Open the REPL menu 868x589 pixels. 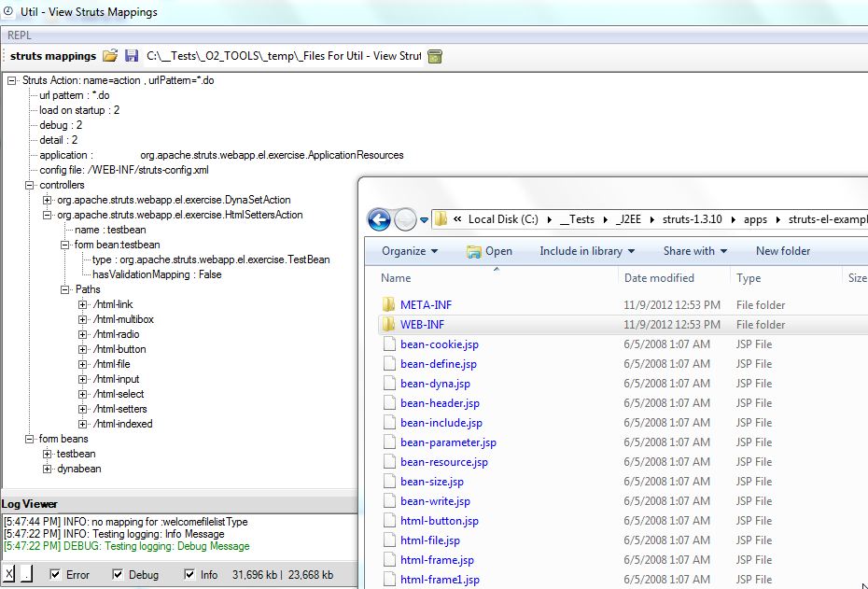(19, 35)
